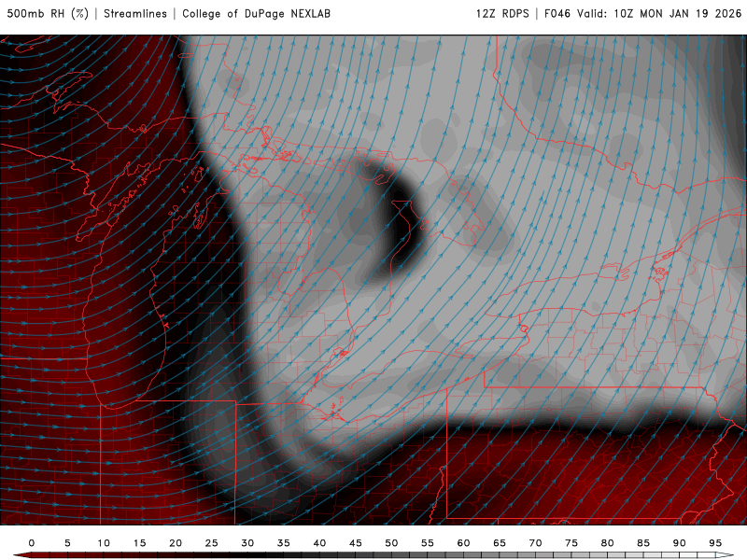
Task: Select the 15 label on the RH colorbar
Action: [x=139, y=543]
